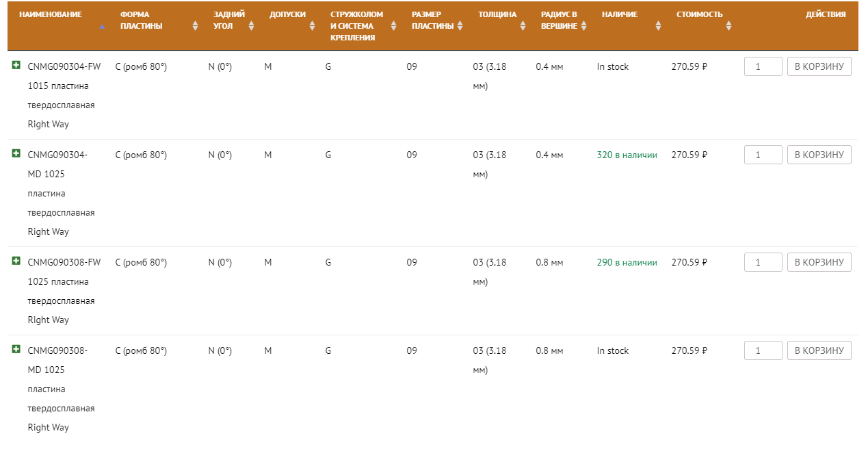Viewport: 868px width, 449px height.
Task: Add CNMG090308-FW 1025 to cart
Action: tap(819, 262)
